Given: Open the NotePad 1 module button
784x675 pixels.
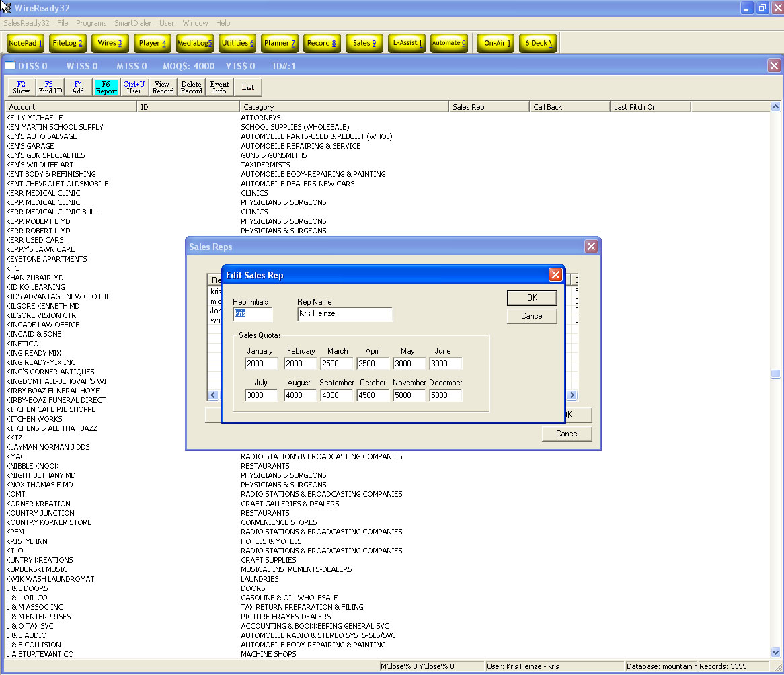Looking at the screenshot, I should [x=26, y=43].
